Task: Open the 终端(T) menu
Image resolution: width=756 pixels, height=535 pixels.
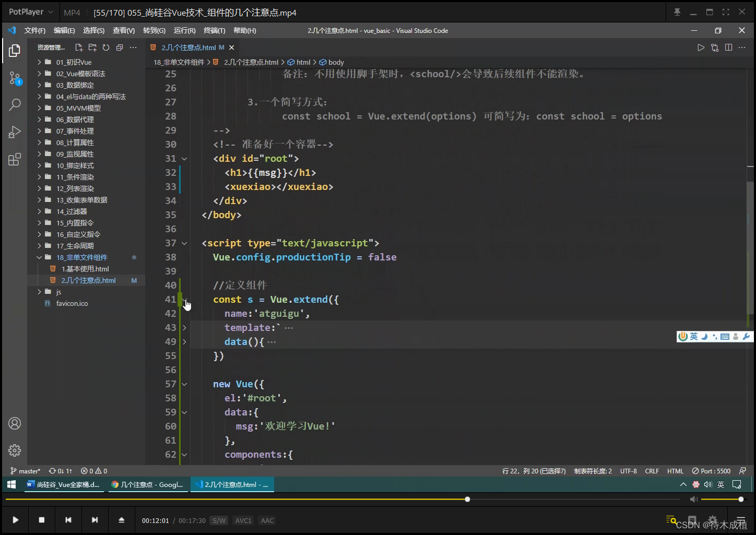Action: [215, 31]
